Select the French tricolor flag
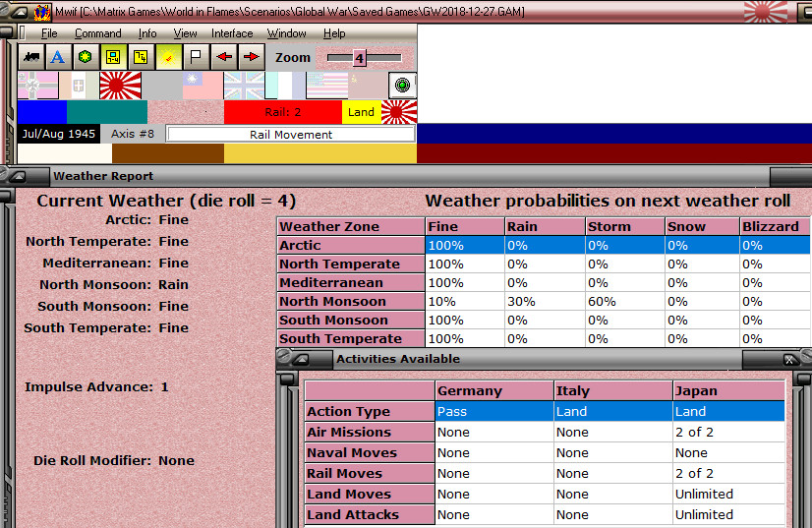812x528 pixels. [285, 86]
